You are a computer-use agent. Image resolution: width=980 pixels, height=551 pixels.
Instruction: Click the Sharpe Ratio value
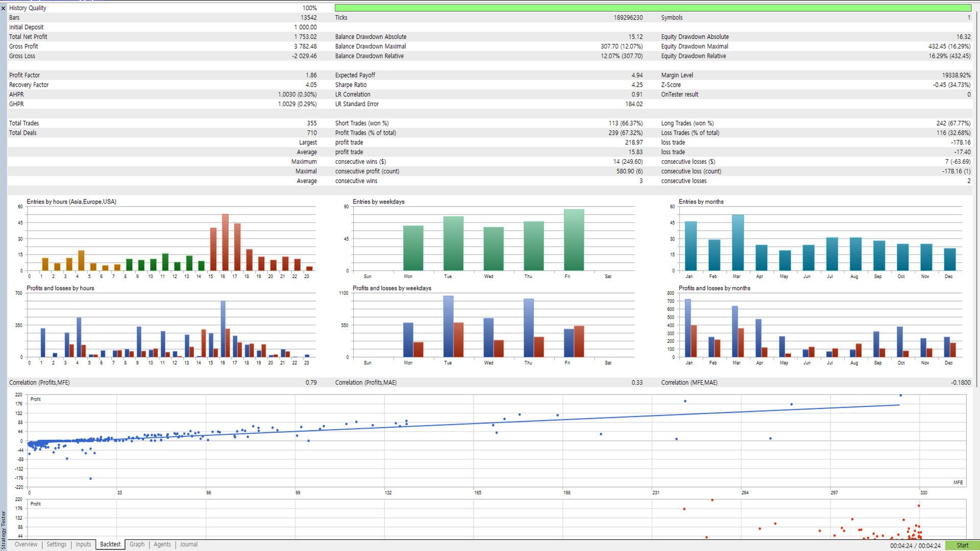click(x=636, y=85)
